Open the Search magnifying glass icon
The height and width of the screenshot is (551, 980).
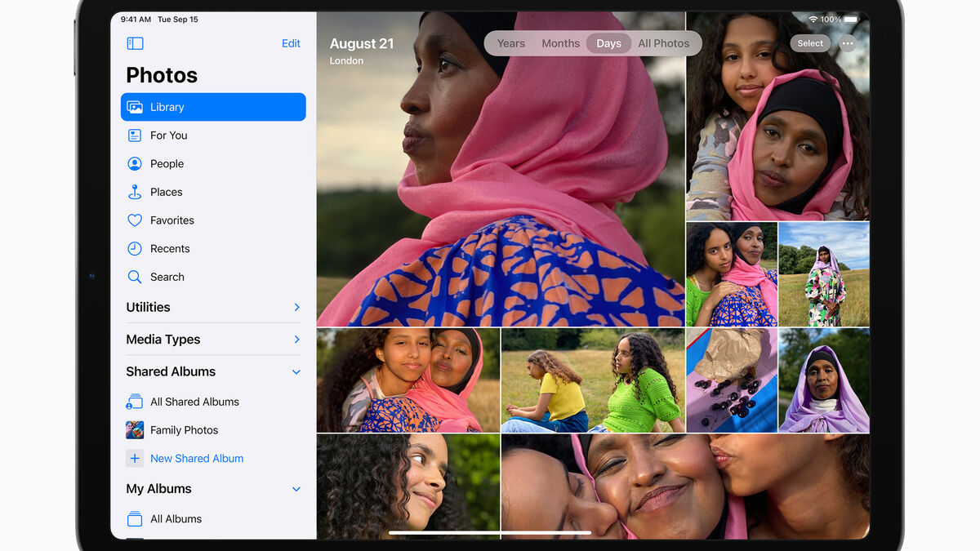click(x=136, y=278)
